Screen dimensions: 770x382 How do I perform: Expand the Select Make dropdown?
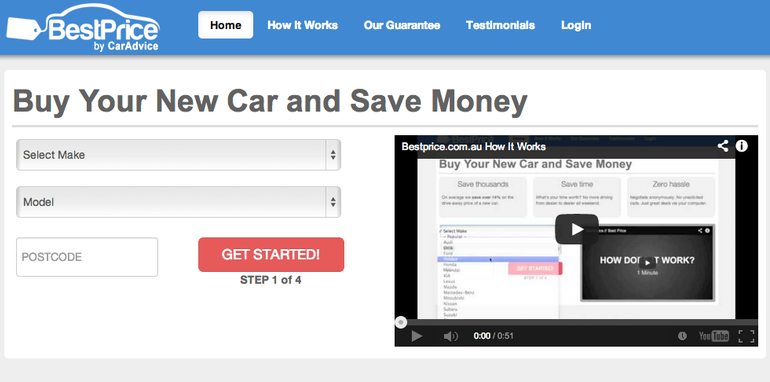click(178, 155)
